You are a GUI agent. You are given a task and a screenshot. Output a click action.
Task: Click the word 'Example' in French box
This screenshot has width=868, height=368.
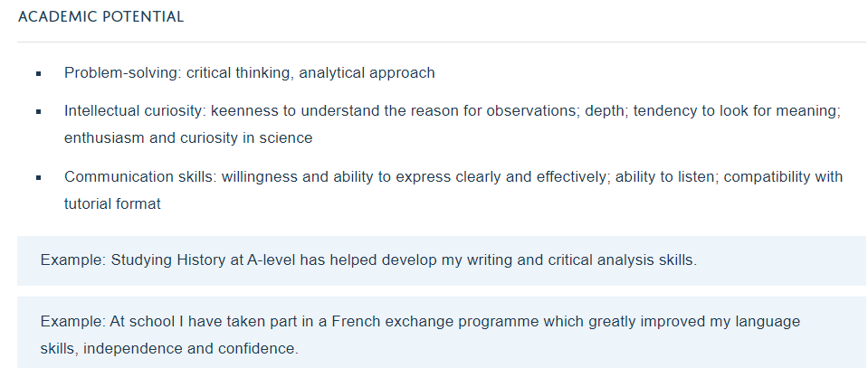72,322
